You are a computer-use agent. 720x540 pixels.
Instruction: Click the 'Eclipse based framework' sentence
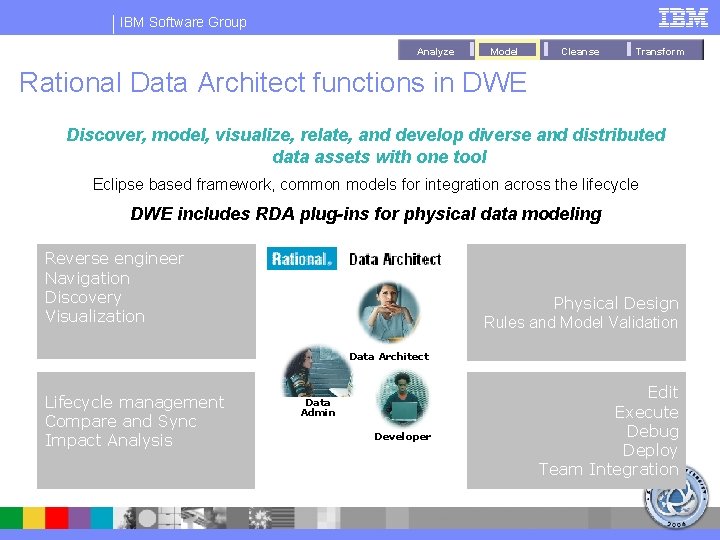(366, 185)
